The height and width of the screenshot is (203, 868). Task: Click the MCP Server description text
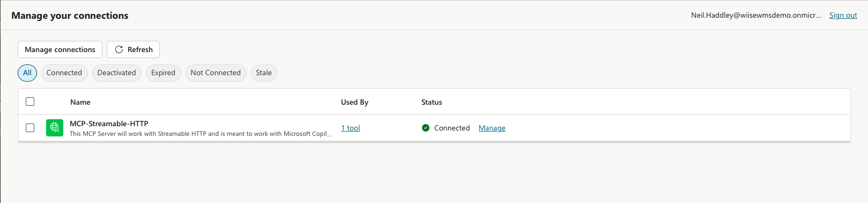[201, 134]
